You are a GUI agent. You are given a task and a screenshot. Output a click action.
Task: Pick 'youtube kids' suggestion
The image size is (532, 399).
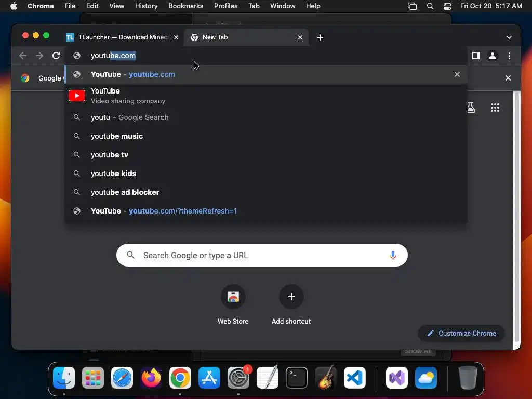(266, 174)
